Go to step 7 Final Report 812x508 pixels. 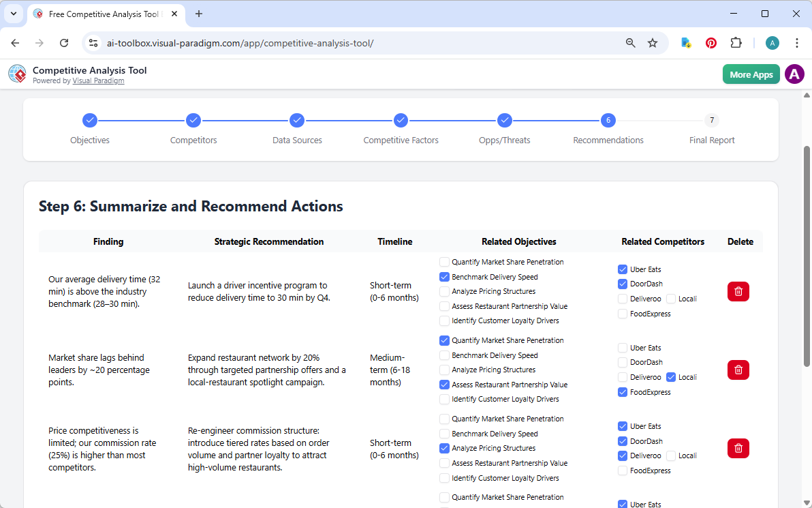click(x=711, y=120)
